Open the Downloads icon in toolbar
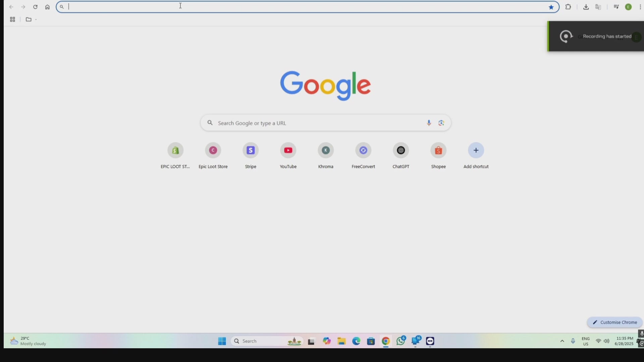The width and height of the screenshot is (644, 362). (586, 7)
